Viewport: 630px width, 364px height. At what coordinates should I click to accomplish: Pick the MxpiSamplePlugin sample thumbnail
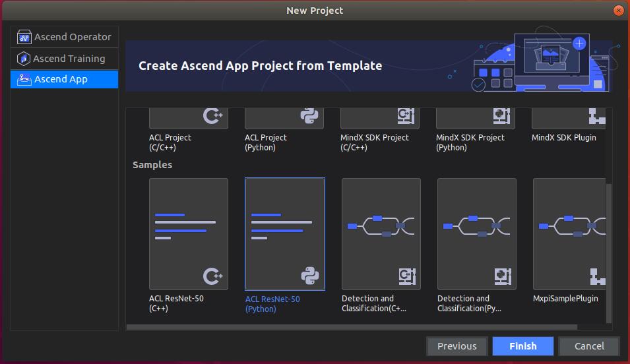click(x=569, y=234)
